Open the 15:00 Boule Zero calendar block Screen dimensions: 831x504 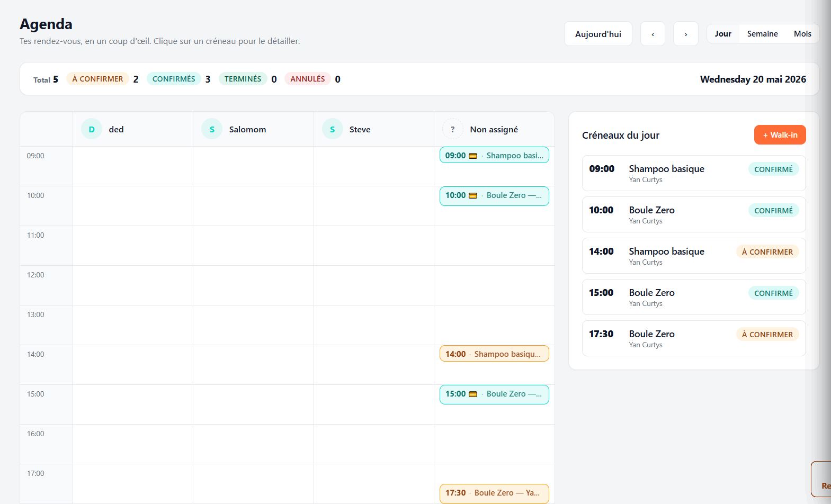coord(494,394)
